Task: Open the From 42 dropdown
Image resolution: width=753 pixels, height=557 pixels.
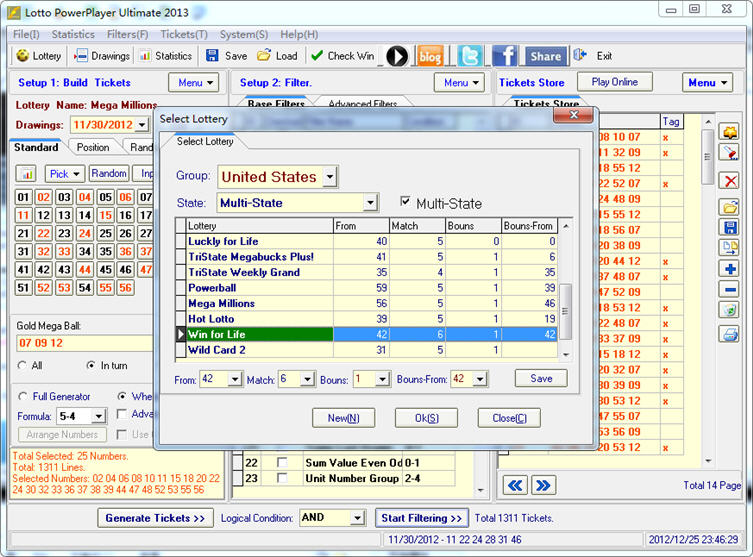Action: tap(234, 379)
